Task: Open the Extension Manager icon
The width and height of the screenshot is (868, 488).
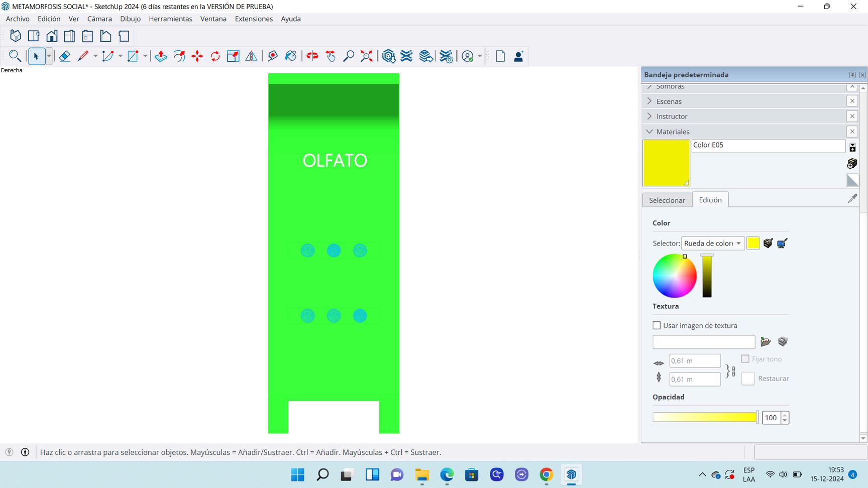Action: [x=446, y=56]
